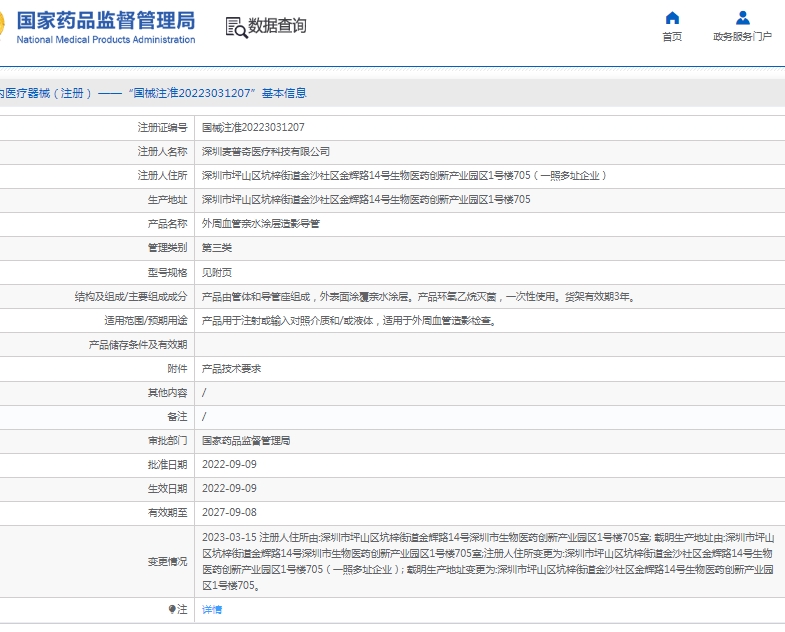Click the 变更情况 row label

click(167, 562)
